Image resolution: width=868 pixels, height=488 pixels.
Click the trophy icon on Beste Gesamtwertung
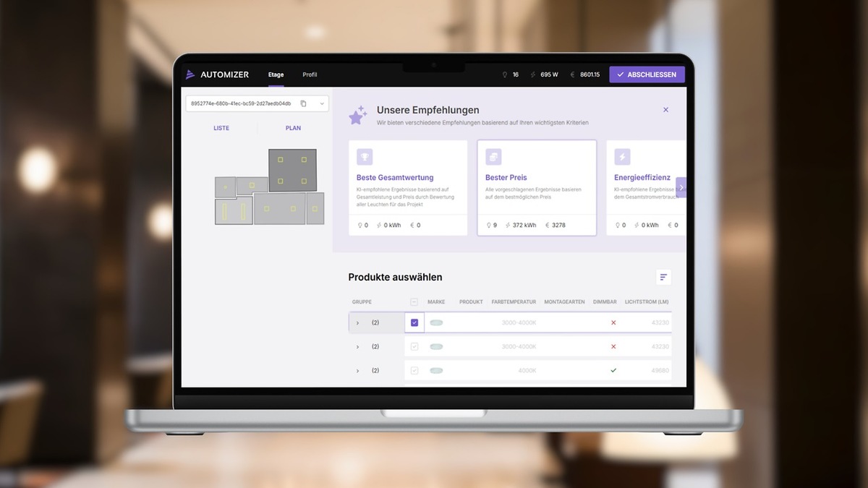pyautogui.click(x=365, y=157)
